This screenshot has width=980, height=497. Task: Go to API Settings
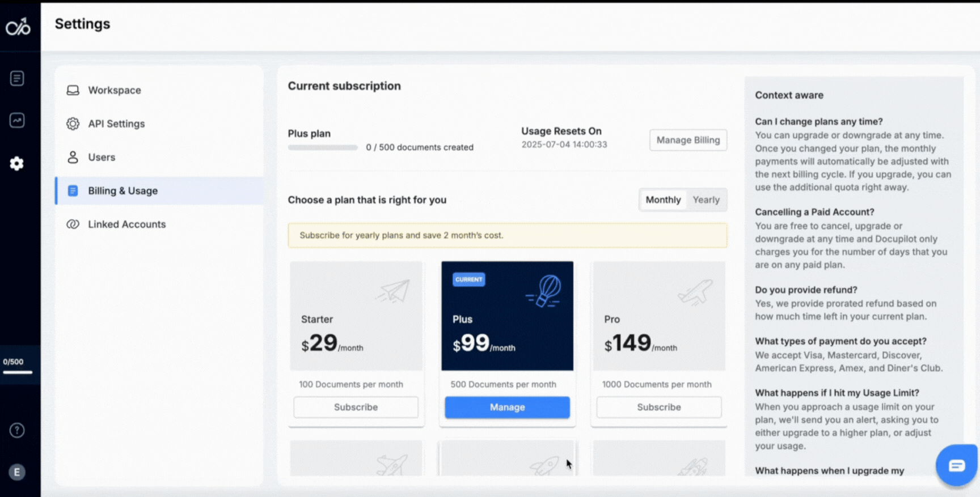click(x=116, y=124)
